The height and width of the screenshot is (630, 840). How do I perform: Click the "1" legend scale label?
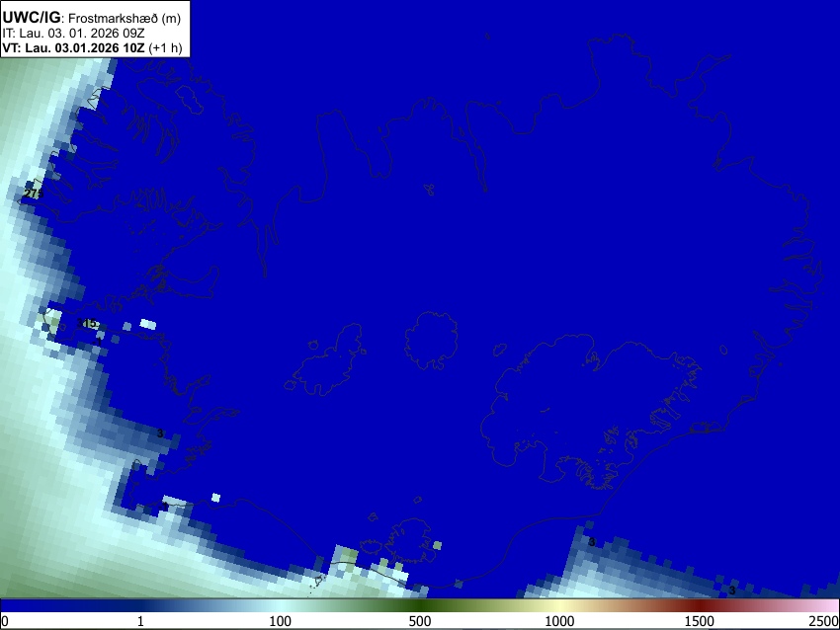[x=140, y=621]
